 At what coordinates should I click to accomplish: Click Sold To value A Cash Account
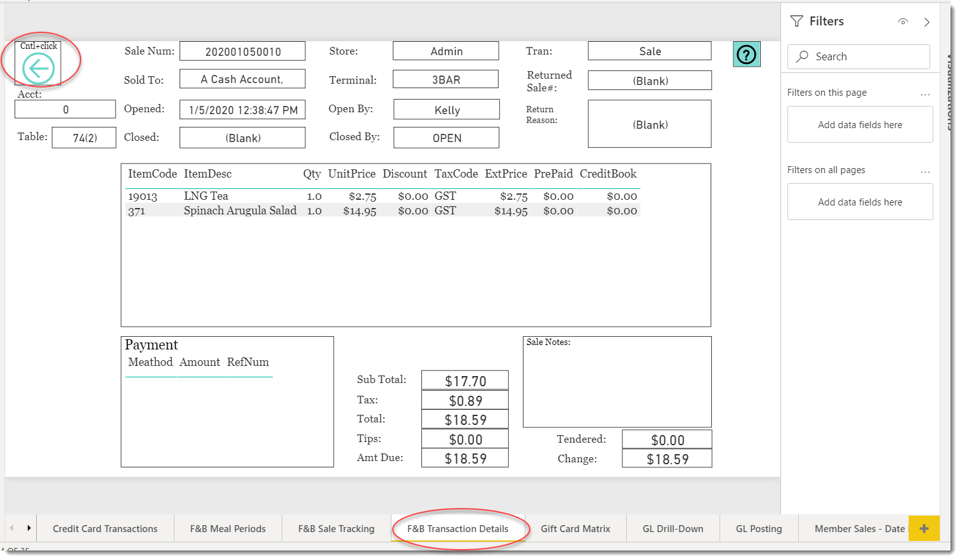[x=242, y=79]
